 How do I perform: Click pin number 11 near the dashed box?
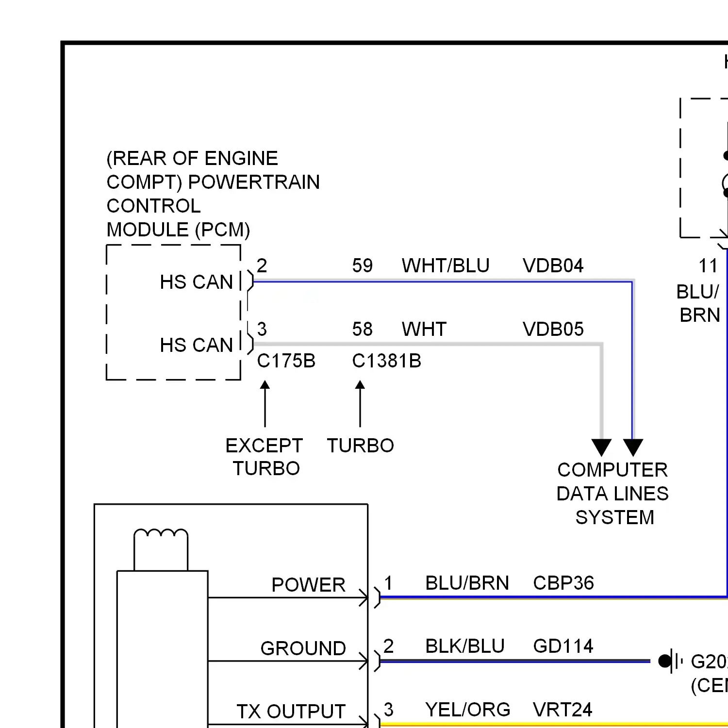pos(708,266)
